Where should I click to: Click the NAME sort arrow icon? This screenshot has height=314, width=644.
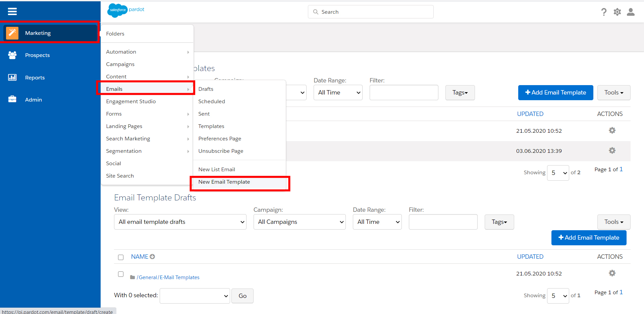[x=152, y=257]
